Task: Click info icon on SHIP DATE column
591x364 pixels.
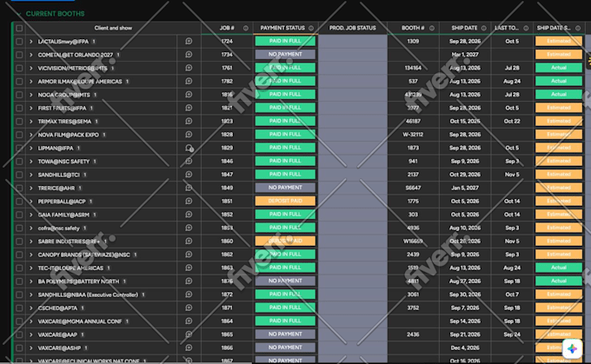Action: (x=483, y=28)
